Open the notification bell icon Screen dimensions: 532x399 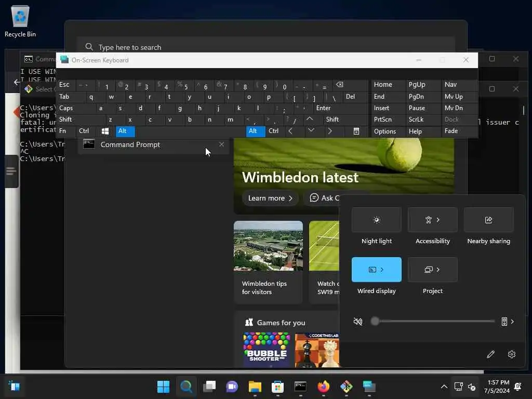click(518, 387)
